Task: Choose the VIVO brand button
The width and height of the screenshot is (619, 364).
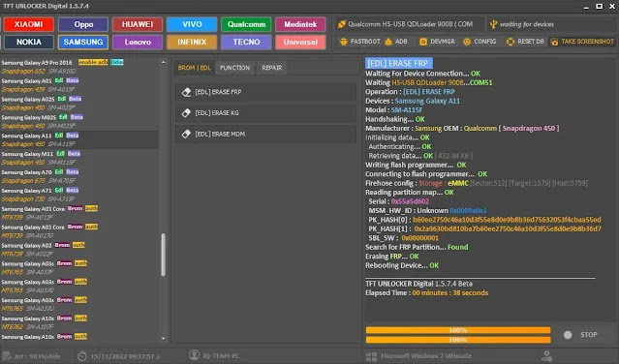Action: (x=192, y=24)
